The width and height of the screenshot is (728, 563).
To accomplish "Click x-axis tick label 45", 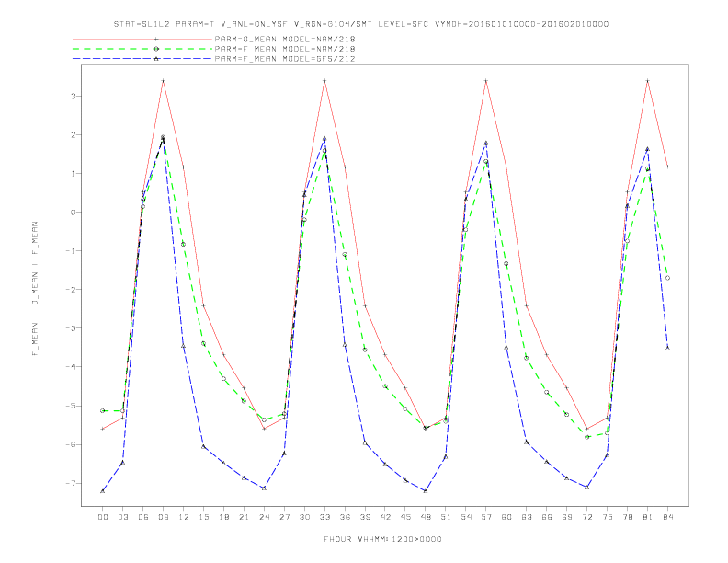I will click(x=405, y=517).
